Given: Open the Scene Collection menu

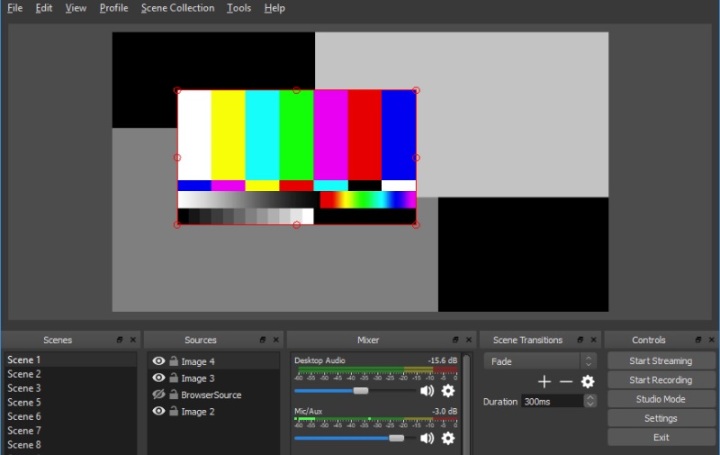Looking at the screenshot, I should 178,8.
